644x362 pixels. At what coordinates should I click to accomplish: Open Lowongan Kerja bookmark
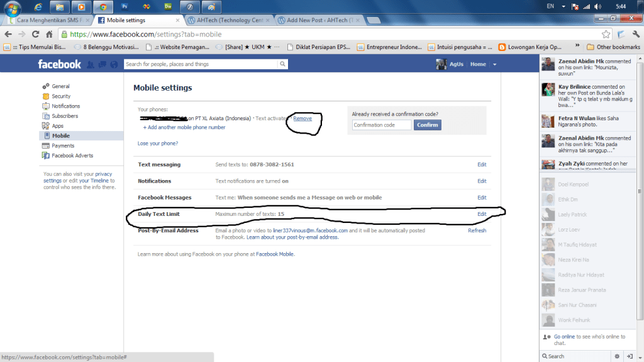tap(530, 47)
